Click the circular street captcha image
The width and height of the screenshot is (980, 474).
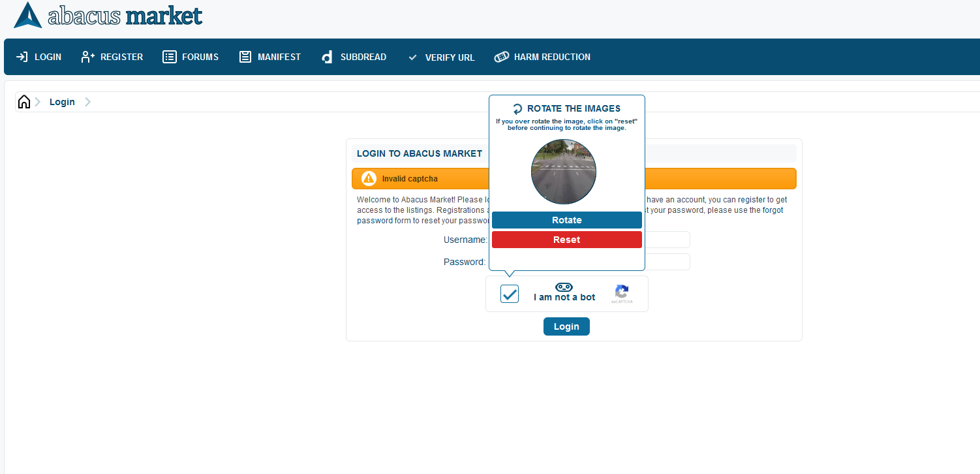[x=564, y=172]
